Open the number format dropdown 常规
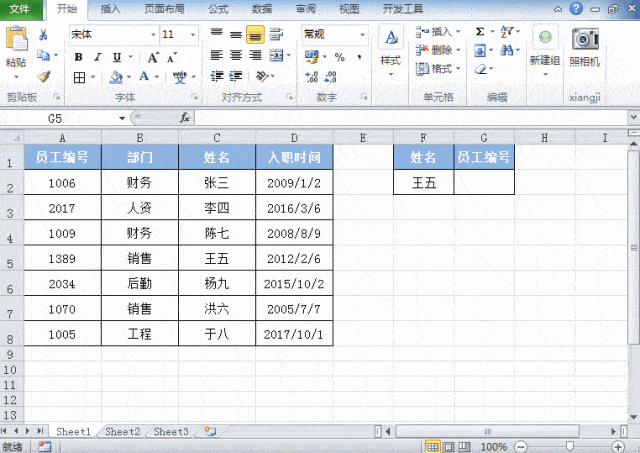Screen dimensions: 640x453 [362, 35]
